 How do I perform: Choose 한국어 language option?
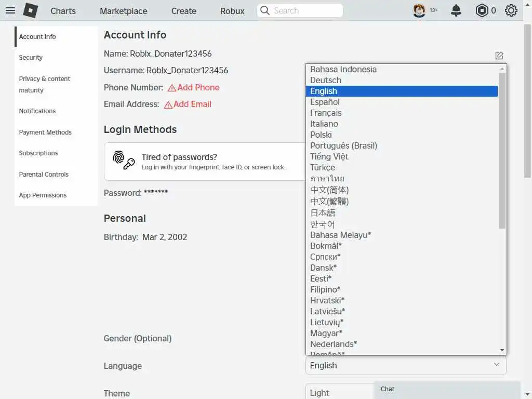click(x=402, y=224)
